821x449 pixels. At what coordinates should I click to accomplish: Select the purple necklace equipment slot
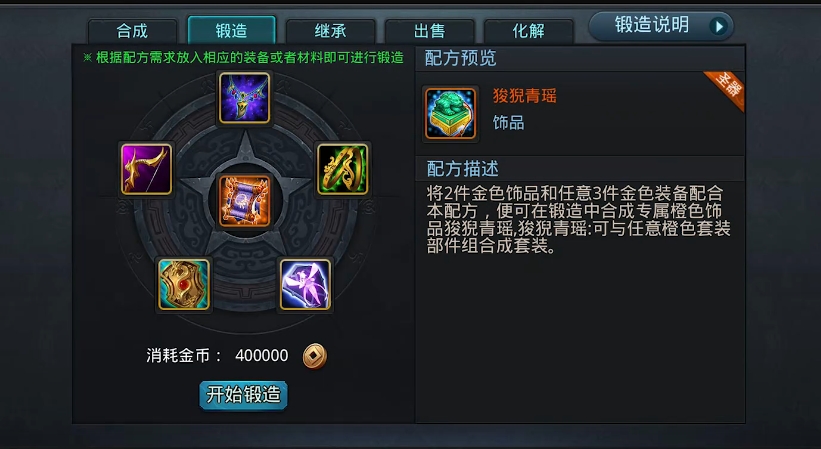coord(245,98)
